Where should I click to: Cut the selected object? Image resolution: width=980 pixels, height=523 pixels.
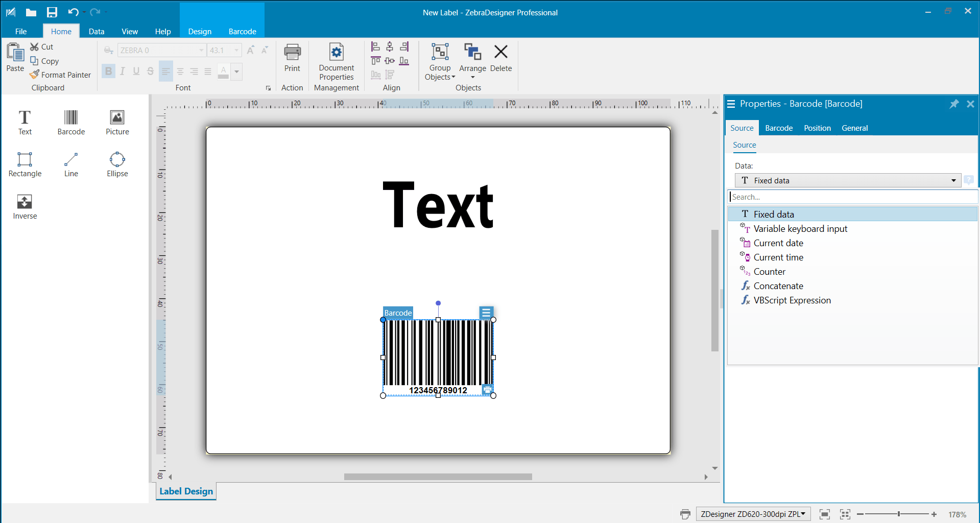(41, 47)
